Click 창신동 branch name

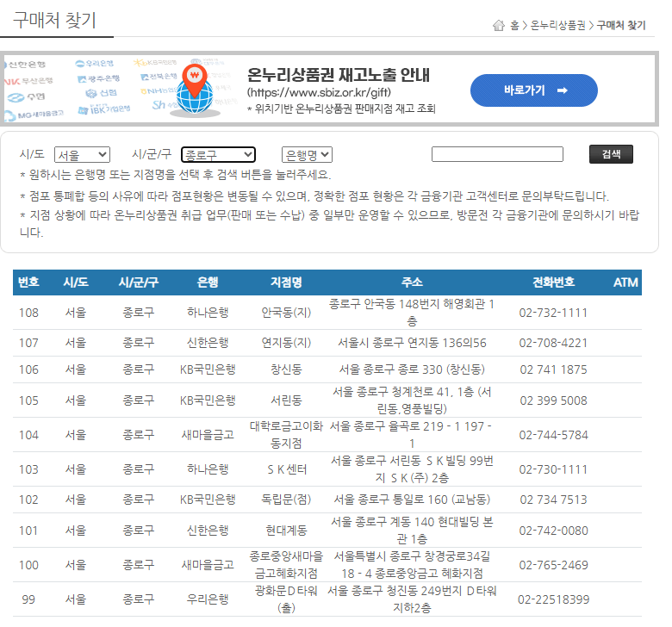coord(286,369)
